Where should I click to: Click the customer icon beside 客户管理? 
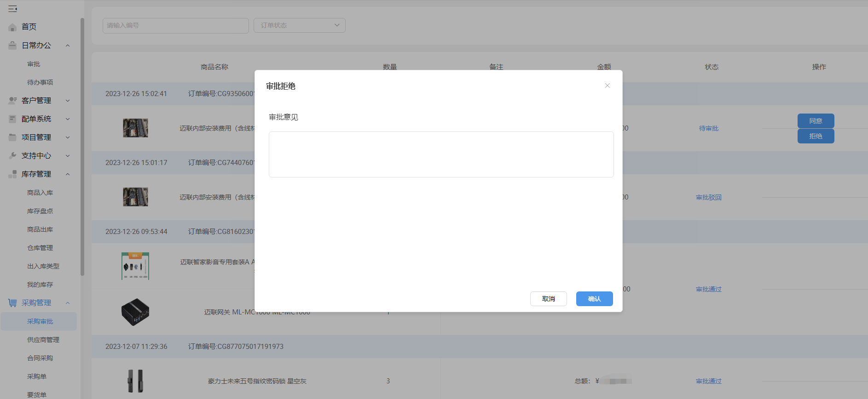point(12,101)
